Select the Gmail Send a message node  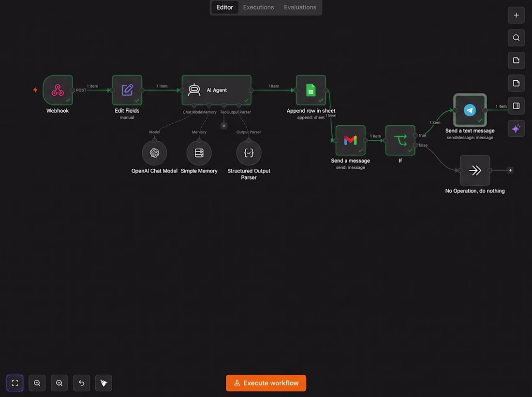tap(351, 140)
